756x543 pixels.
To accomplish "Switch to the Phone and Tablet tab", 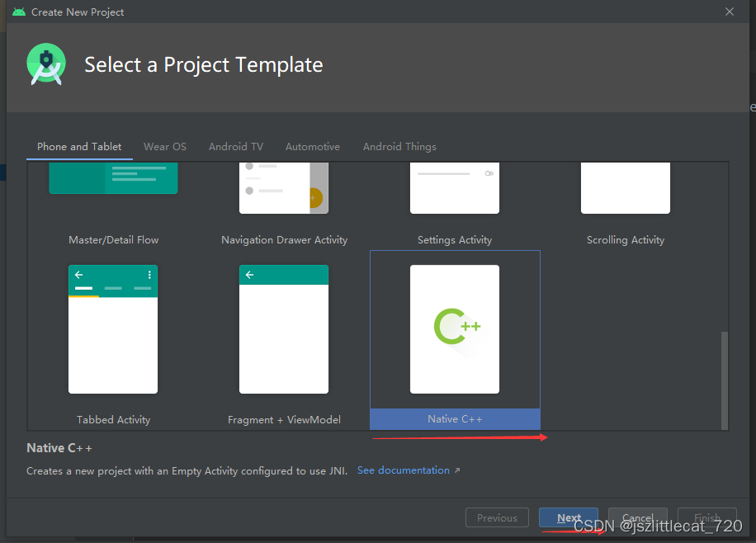I will [x=79, y=147].
